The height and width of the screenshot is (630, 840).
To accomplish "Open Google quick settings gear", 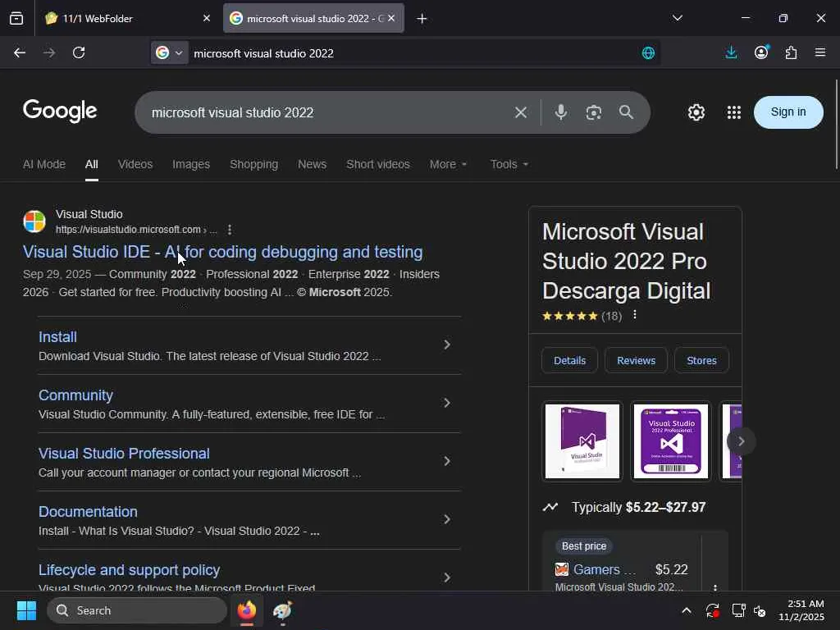I will pyautogui.click(x=696, y=112).
